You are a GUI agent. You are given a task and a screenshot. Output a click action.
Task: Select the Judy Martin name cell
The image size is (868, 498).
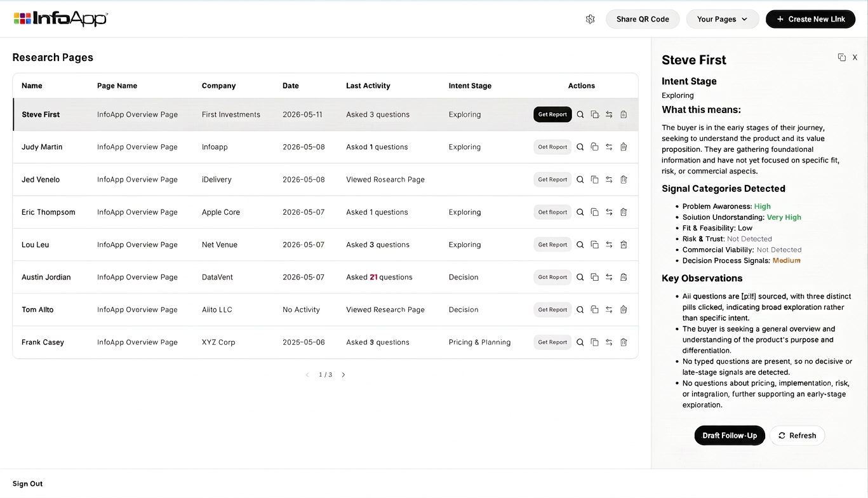pyautogui.click(x=41, y=147)
